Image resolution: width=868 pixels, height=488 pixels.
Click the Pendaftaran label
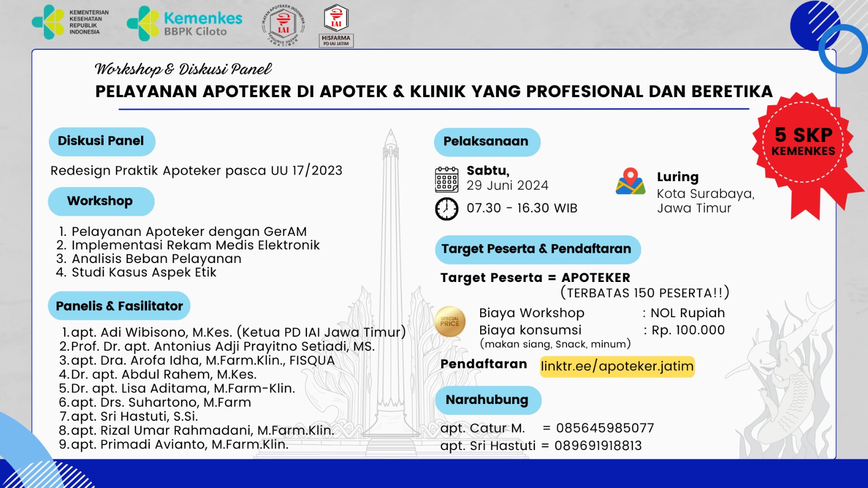pyautogui.click(x=484, y=364)
